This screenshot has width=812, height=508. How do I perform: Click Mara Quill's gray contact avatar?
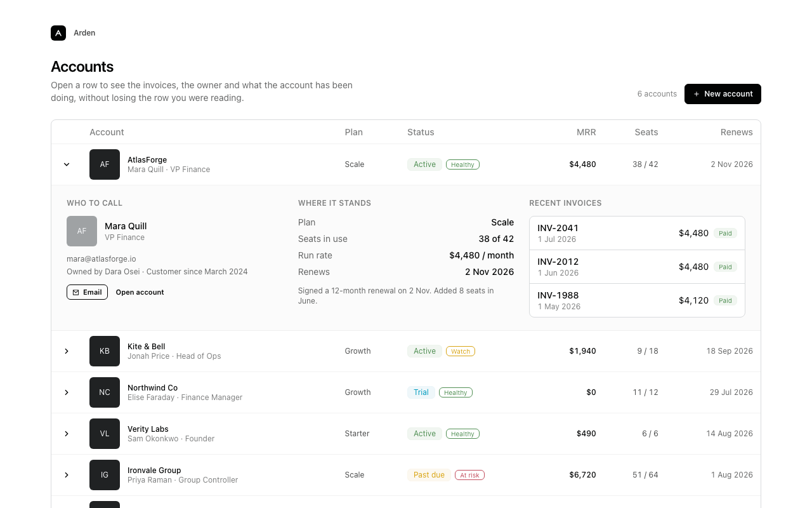pyautogui.click(x=82, y=231)
